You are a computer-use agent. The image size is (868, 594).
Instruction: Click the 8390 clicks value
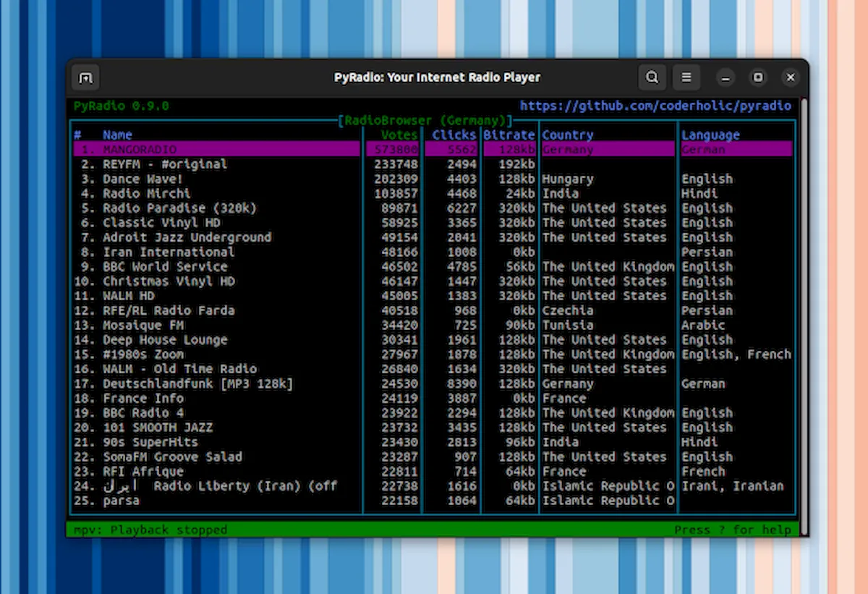(x=462, y=383)
